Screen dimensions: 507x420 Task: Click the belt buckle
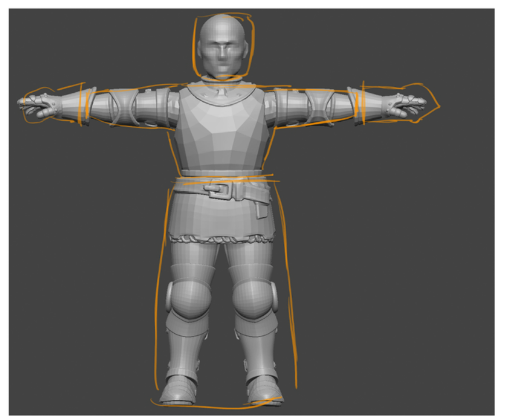[217, 188]
